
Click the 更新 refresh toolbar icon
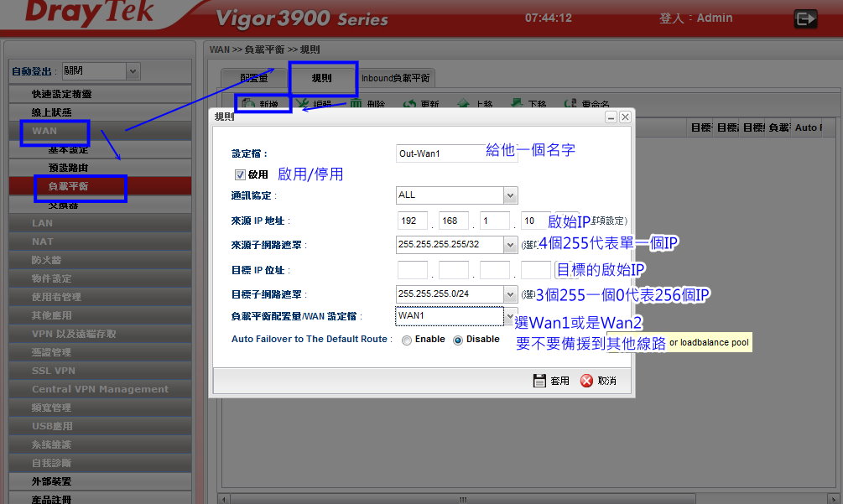click(x=409, y=104)
